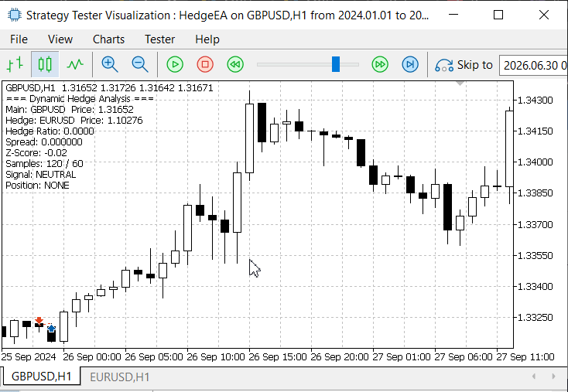
Task: Select the GBPUSD,H1 chart tab
Action: [x=41, y=377]
